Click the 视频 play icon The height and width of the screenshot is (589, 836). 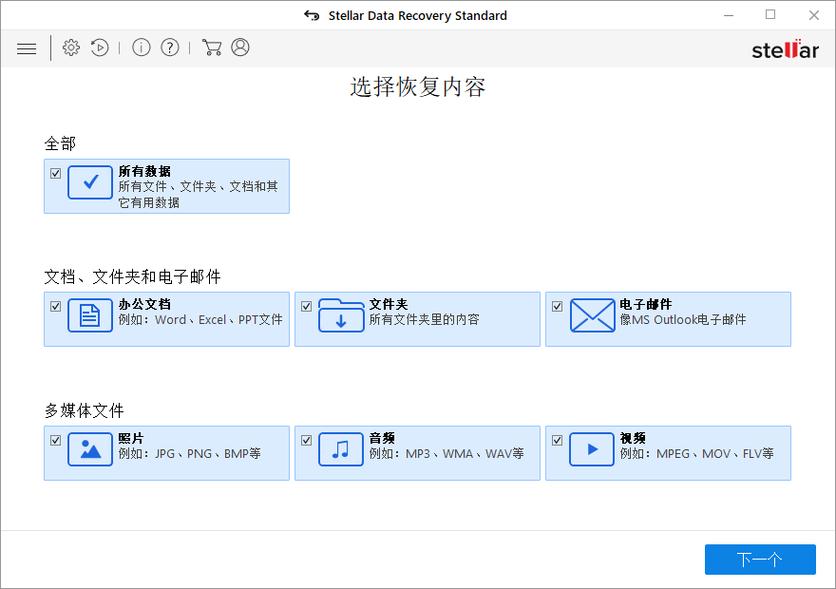pyautogui.click(x=590, y=452)
